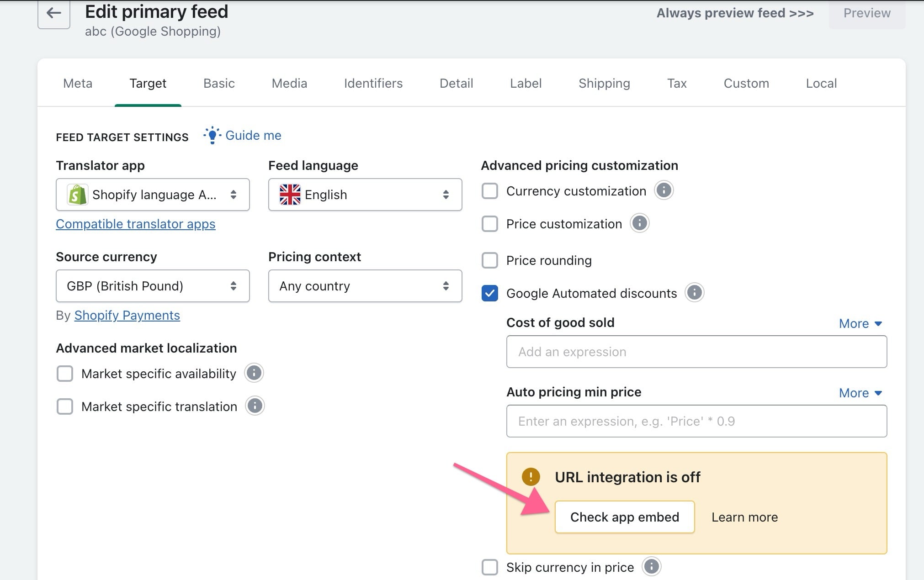
Task: Switch to the Custom tab
Action: (746, 83)
